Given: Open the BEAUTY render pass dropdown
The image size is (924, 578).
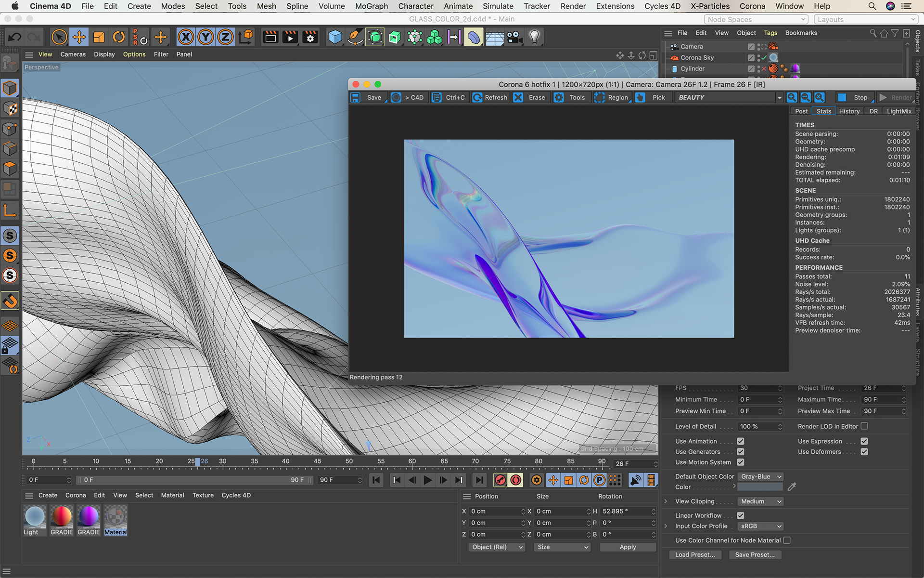Looking at the screenshot, I should tap(729, 97).
